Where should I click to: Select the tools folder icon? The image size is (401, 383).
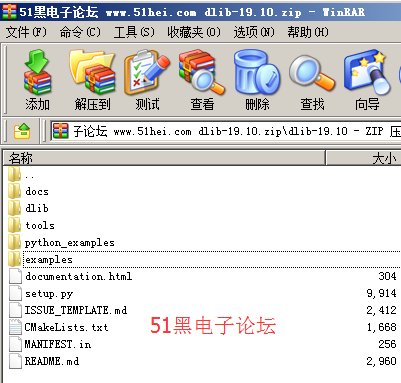click(14, 225)
